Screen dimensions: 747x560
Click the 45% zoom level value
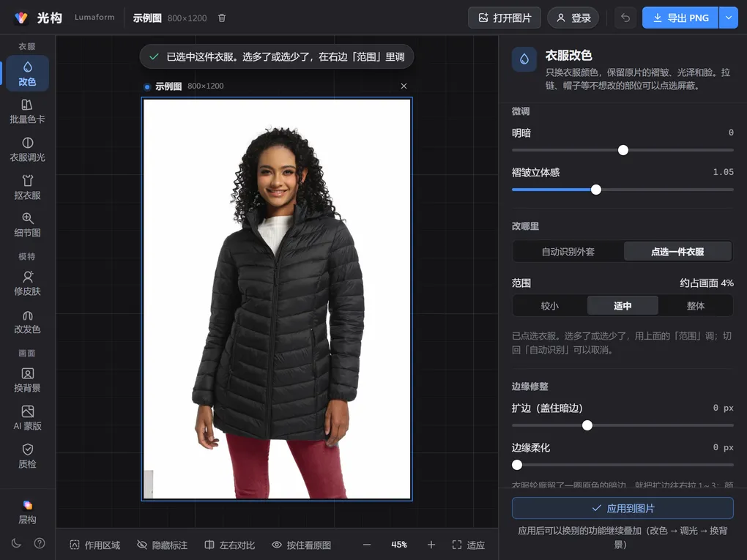399,545
